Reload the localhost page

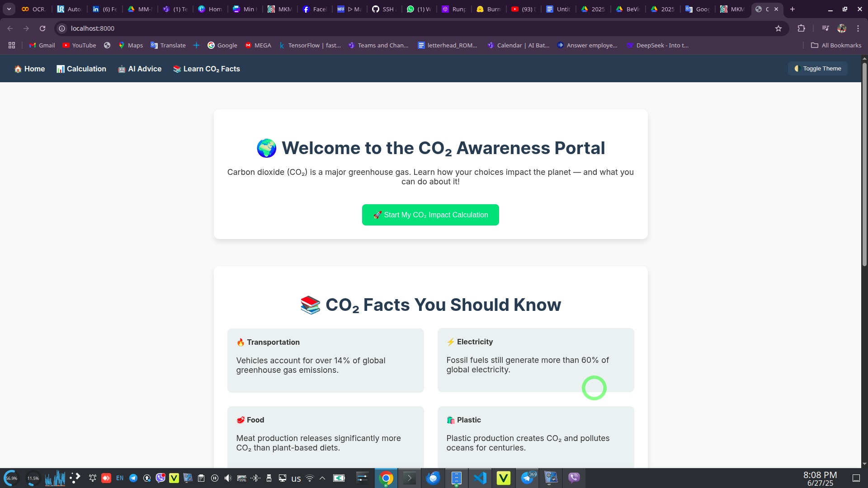tap(42, 28)
